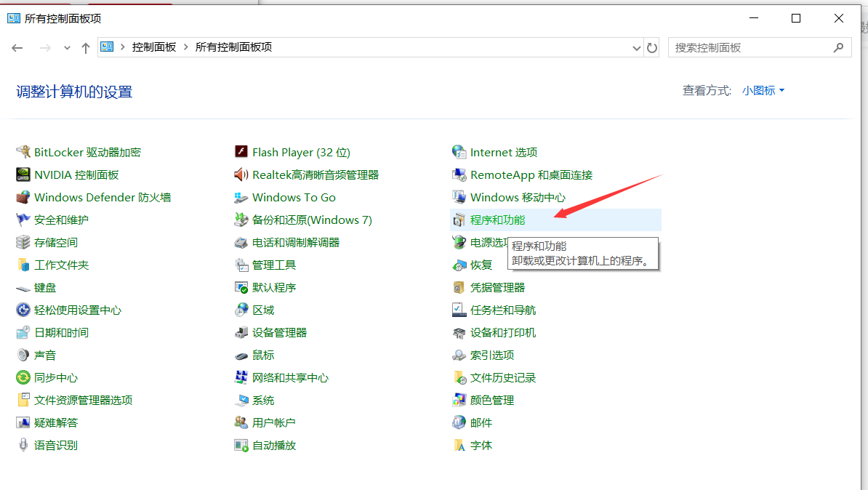Click the 颜色管理 link
The width and height of the screenshot is (868, 490).
coord(492,401)
